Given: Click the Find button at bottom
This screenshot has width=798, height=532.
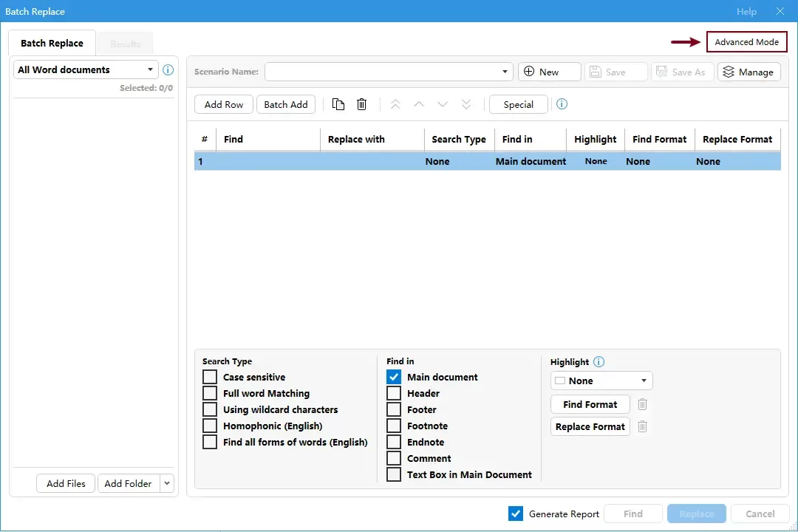Looking at the screenshot, I should point(633,514).
